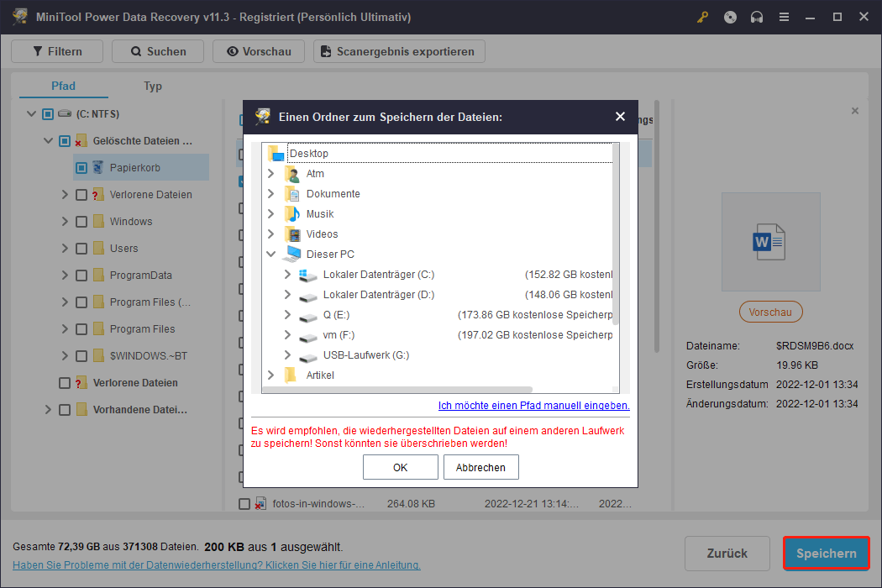The image size is (882, 588).
Task: Click the Word document preview thumbnail
Action: [x=770, y=242]
